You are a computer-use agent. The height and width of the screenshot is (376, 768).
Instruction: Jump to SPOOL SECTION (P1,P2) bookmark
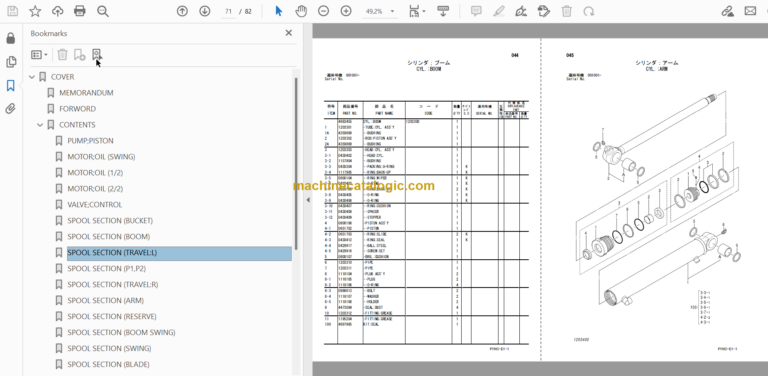106,268
